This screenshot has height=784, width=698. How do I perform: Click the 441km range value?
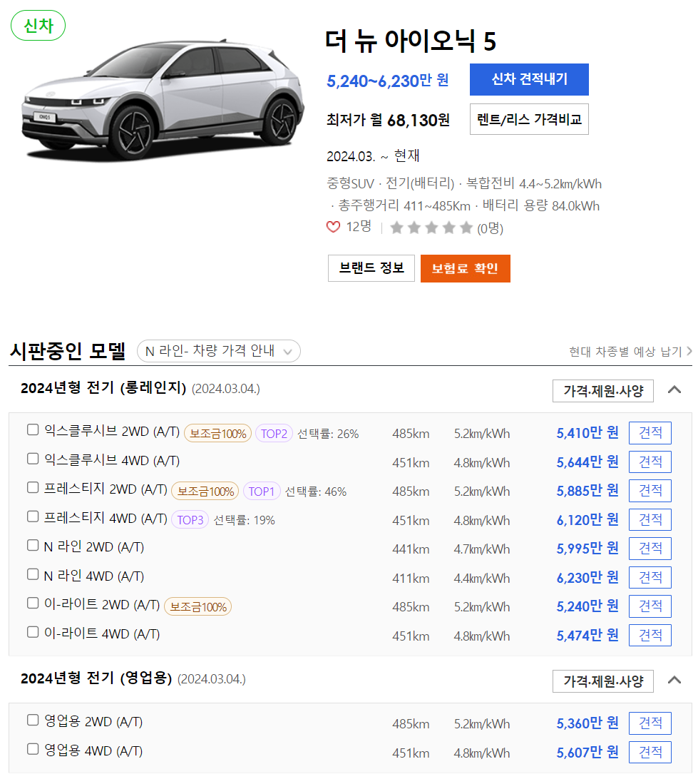click(x=411, y=549)
